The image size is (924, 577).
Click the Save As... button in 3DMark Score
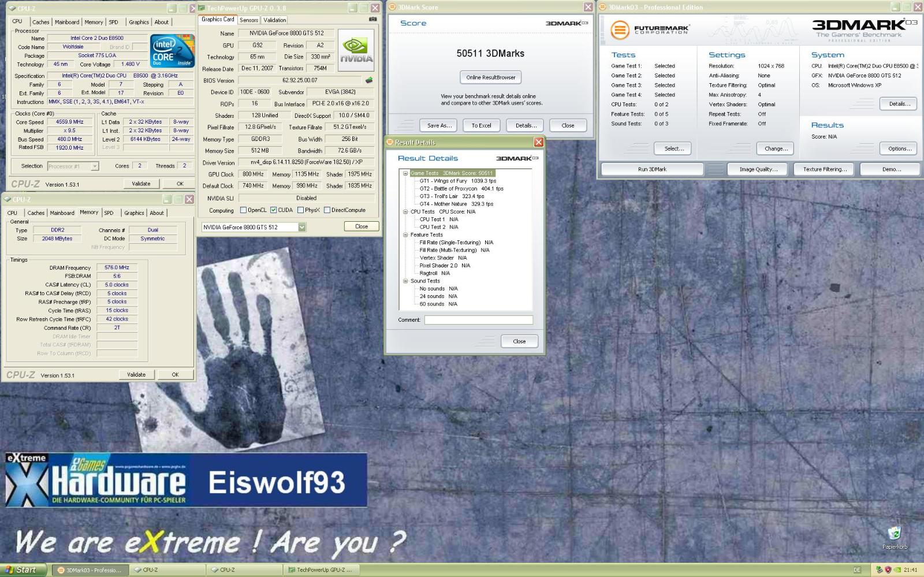pos(439,125)
